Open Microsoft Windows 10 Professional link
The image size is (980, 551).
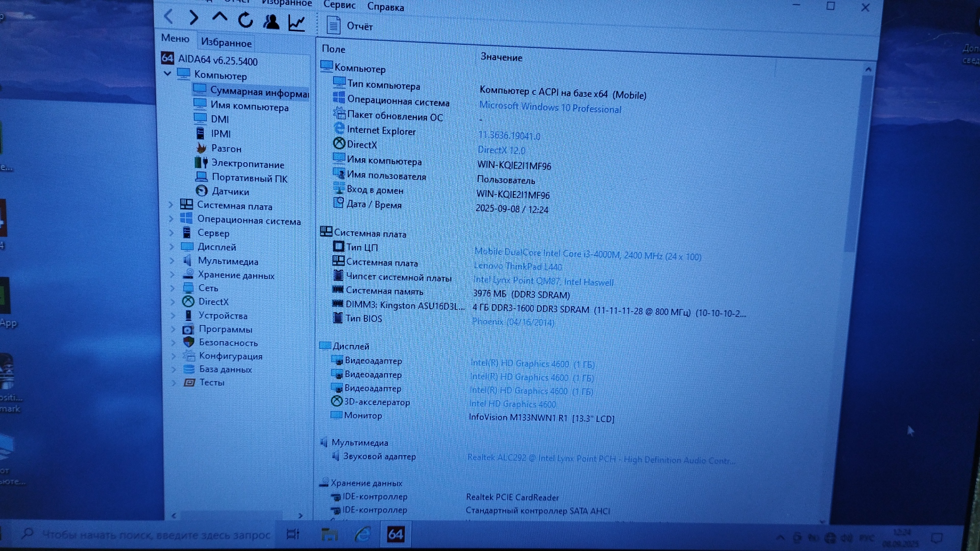pyautogui.click(x=550, y=108)
